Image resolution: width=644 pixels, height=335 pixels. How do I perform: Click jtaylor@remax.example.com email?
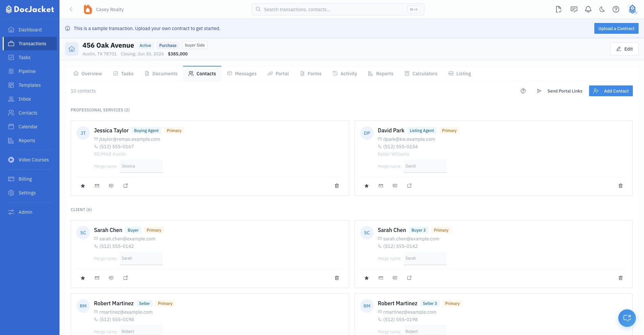(129, 139)
